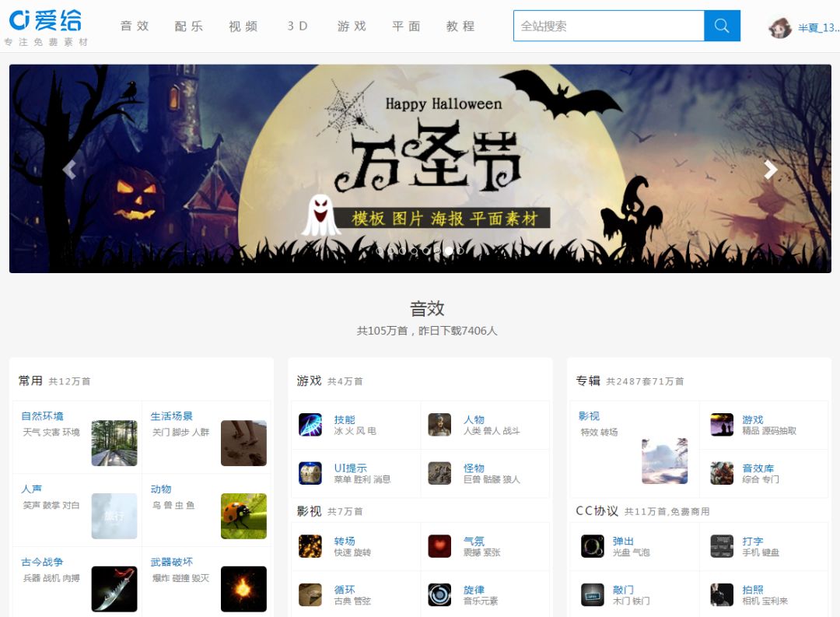Open the user avatar picture

(779, 26)
